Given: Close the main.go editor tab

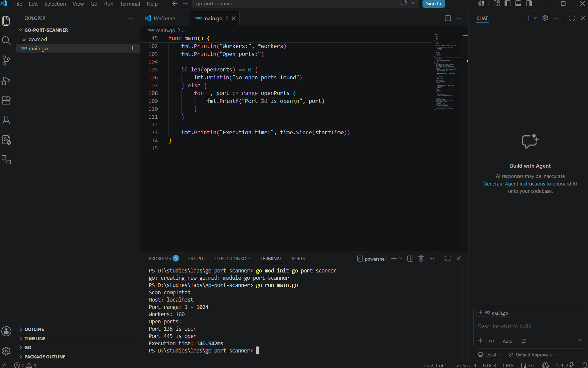Looking at the screenshot, I should click(233, 18).
